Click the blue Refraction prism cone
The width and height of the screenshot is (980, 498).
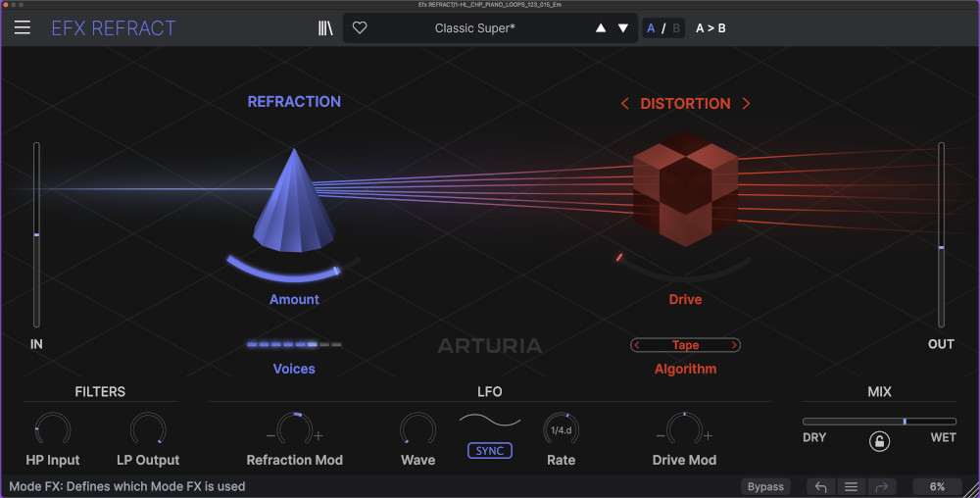click(294, 201)
